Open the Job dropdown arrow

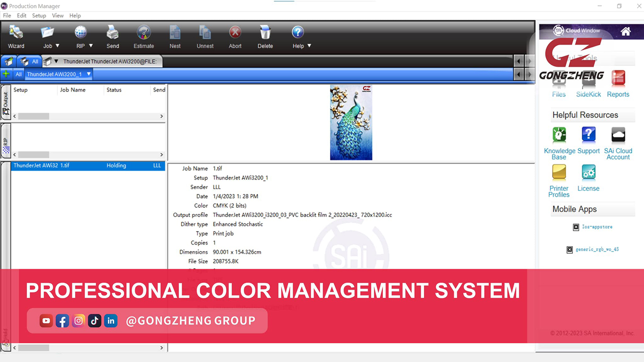tap(58, 46)
